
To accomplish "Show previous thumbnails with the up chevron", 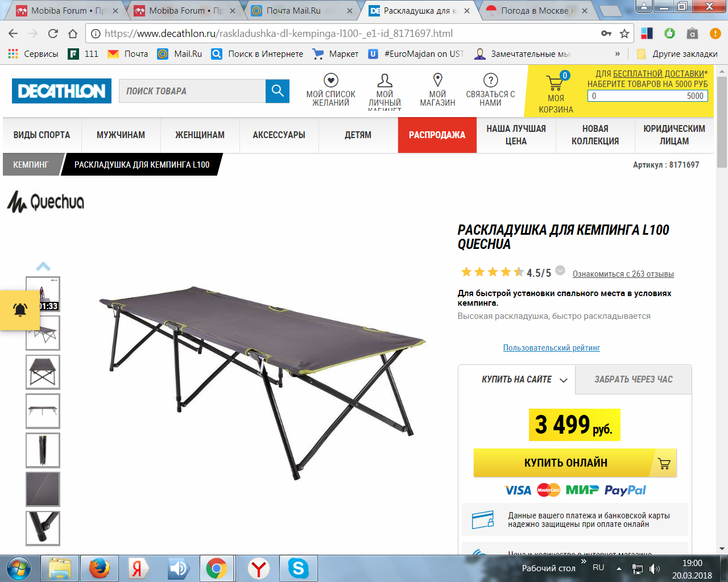I will point(43,266).
